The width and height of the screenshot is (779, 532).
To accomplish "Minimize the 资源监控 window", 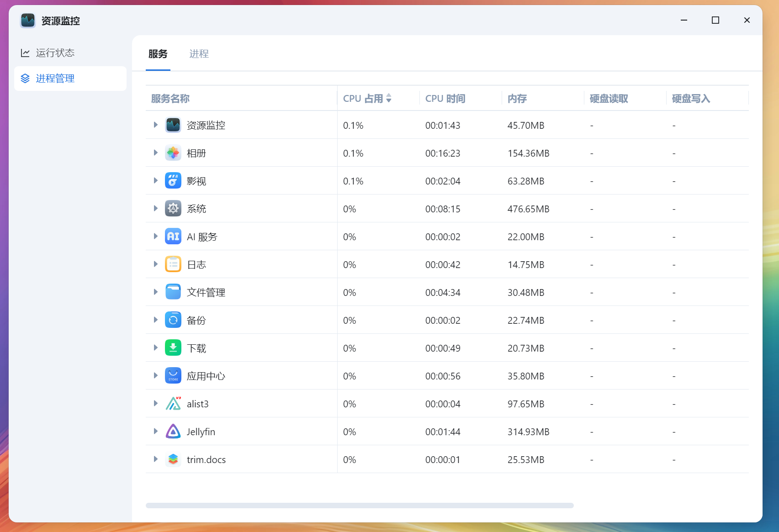I will [x=684, y=20].
